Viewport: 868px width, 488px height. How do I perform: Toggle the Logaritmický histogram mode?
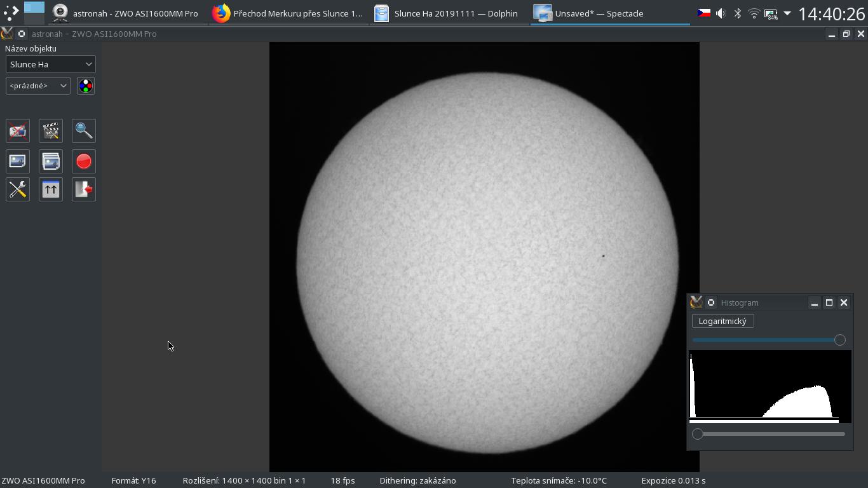click(722, 321)
